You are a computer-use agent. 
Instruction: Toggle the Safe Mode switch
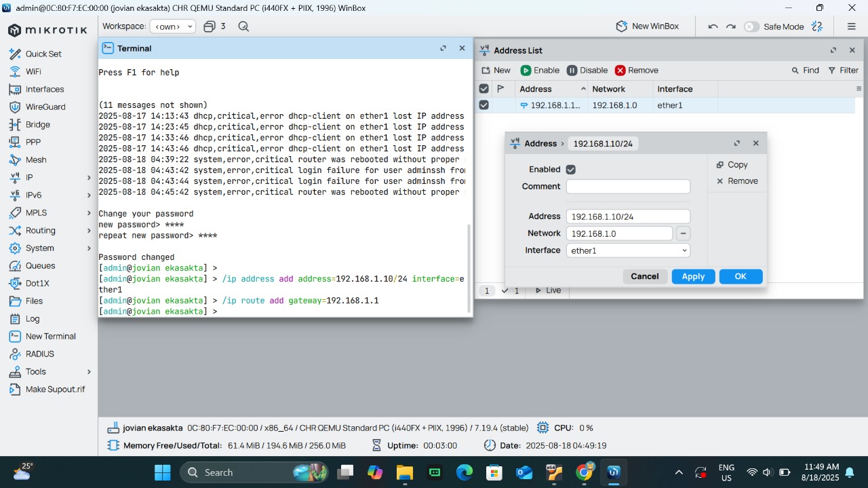point(751,26)
